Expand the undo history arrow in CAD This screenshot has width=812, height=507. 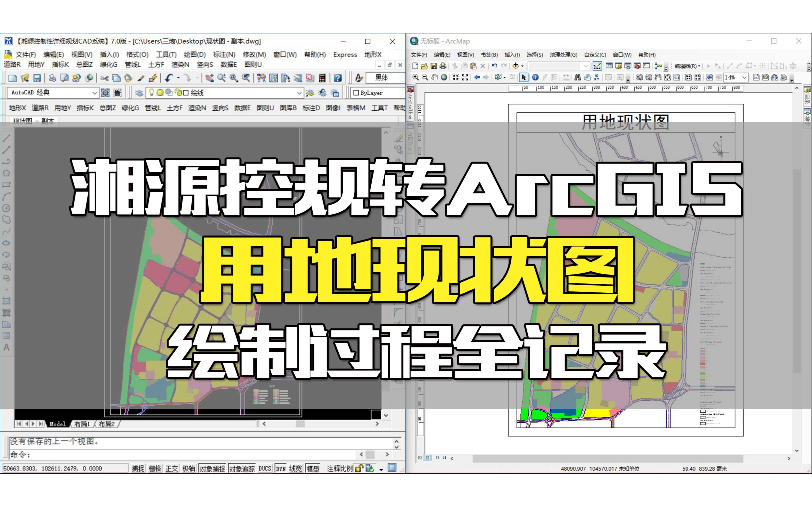click(x=178, y=78)
